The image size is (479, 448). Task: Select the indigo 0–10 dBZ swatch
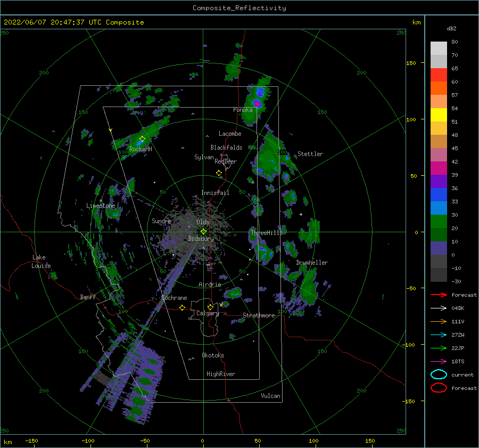coord(439,248)
